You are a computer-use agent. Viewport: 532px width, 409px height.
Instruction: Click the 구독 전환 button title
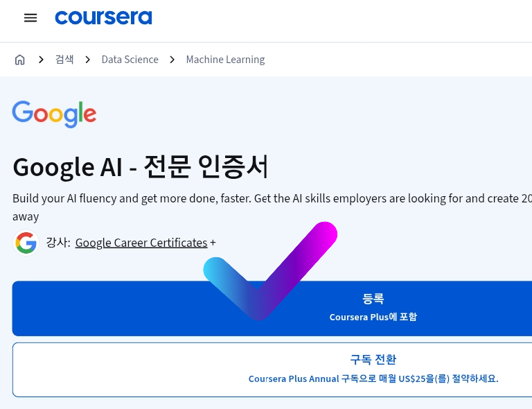pos(373,360)
